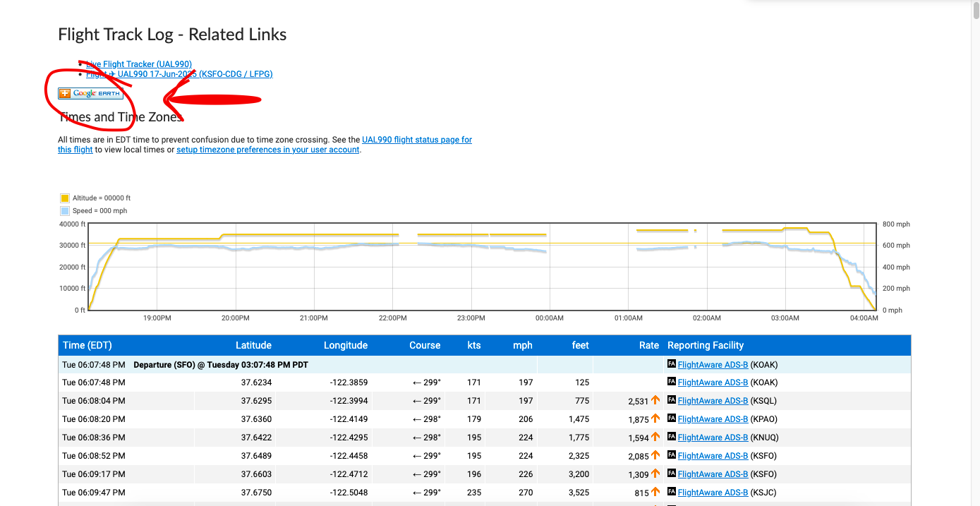The image size is (980, 506).
Task: Click the FA icon in the 06:08:52 PM row
Action: [x=672, y=455]
